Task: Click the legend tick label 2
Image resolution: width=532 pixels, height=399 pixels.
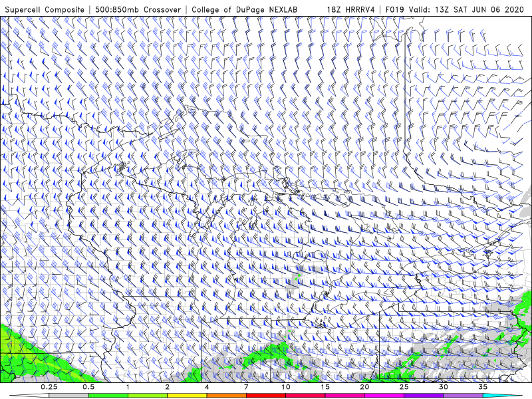Action: (168, 387)
